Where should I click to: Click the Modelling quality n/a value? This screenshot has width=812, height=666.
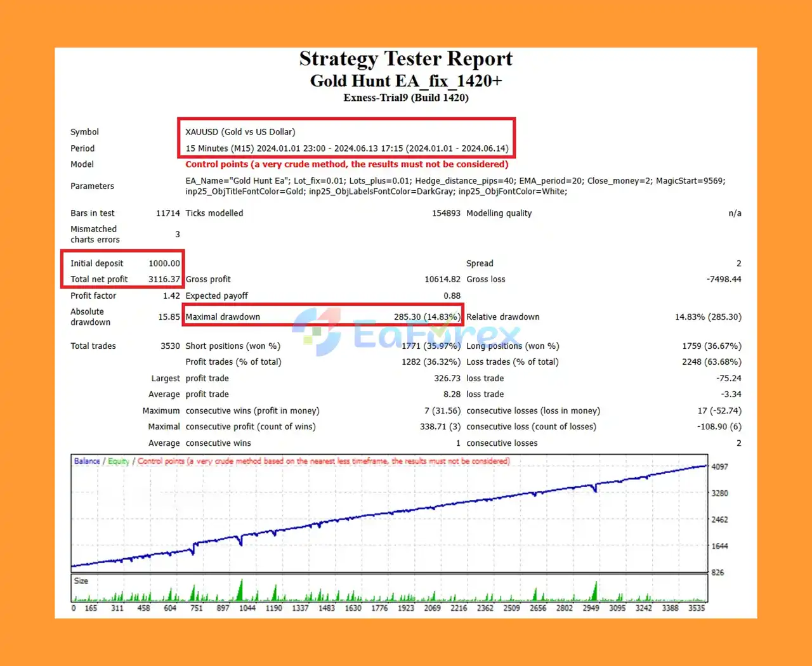click(x=735, y=213)
